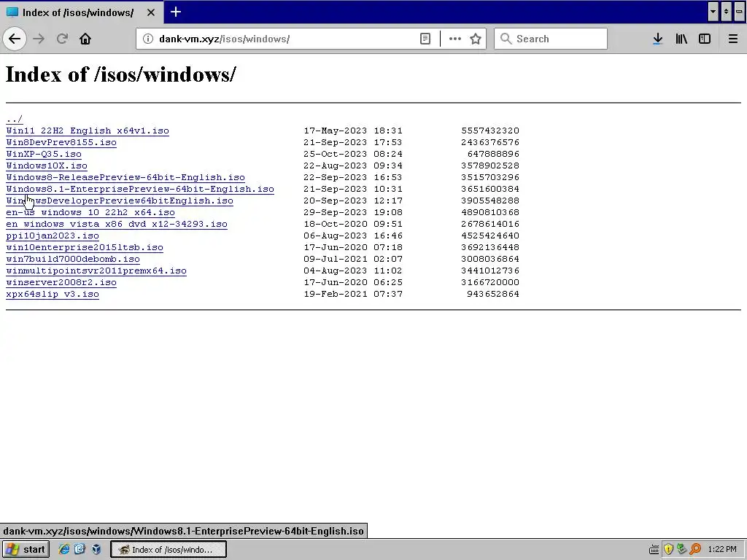The image size is (747, 560).
Task: Open the Downloads panel arrow
Action: (657, 39)
